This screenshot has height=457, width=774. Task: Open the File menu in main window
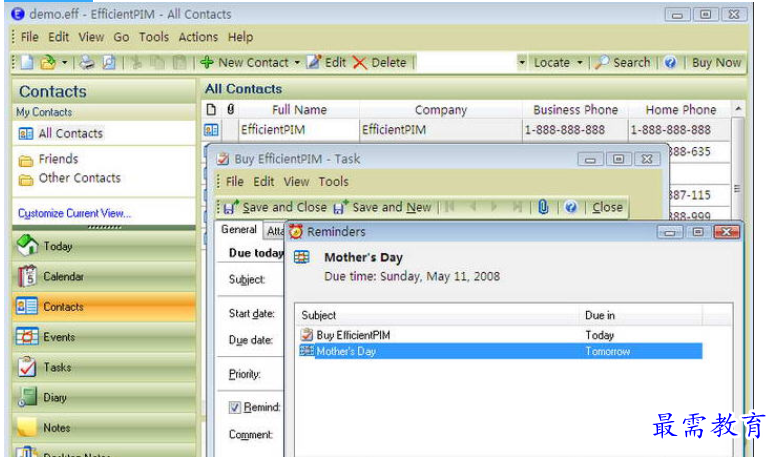pos(29,37)
